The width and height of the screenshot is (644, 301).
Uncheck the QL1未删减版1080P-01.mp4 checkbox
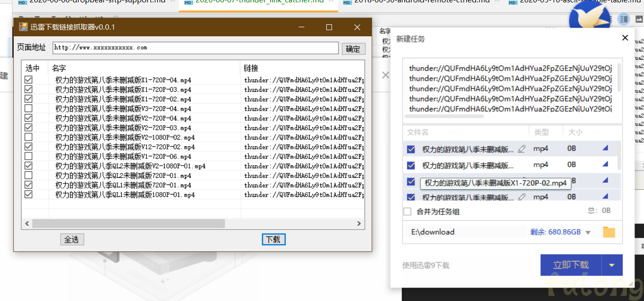tap(29, 194)
